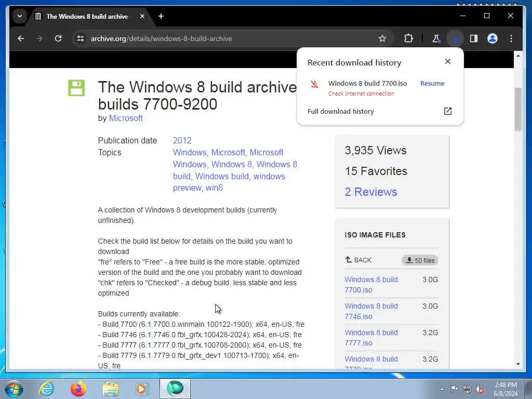Download Windows 8 build 7777.iso link
This screenshot has width=532, height=399.
pos(371,338)
